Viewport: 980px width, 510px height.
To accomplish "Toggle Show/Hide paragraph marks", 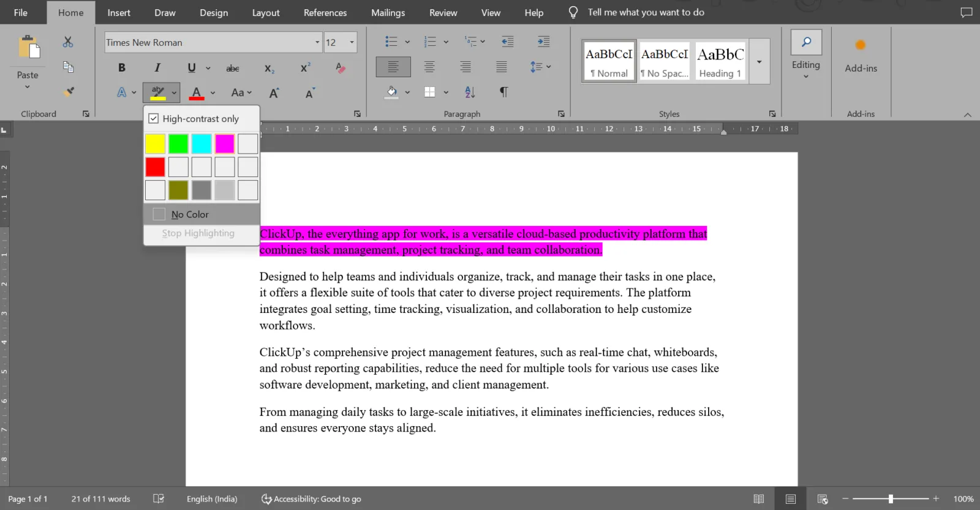I will [x=503, y=92].
